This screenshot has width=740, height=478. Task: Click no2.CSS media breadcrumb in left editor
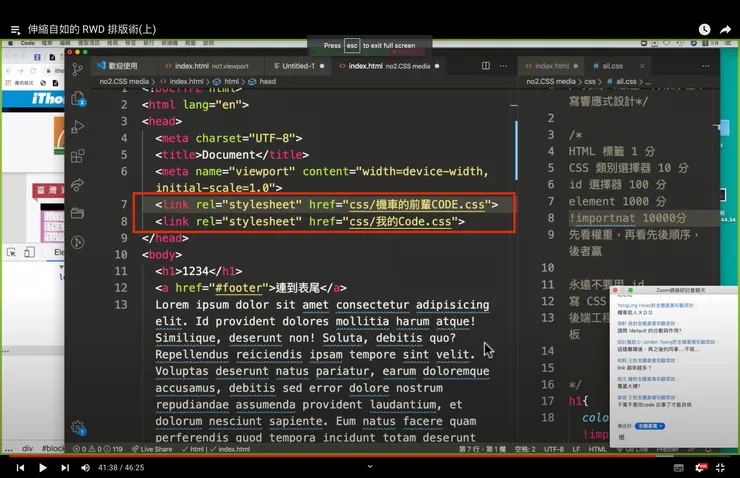click(x=124, y=82)
